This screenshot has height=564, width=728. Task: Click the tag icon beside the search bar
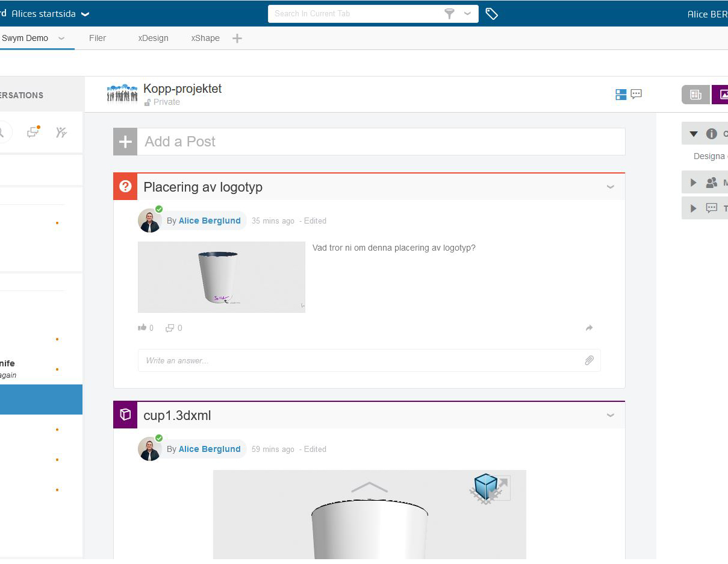491,14
